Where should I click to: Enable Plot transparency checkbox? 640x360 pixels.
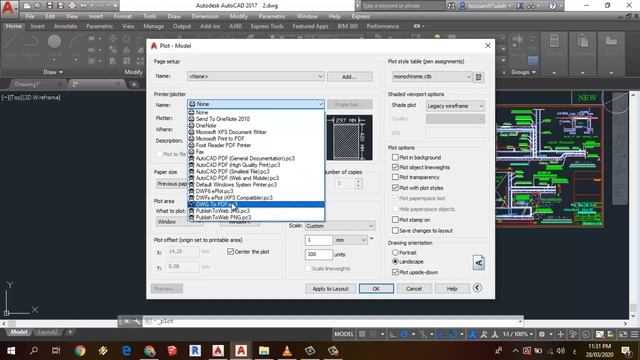click(x=395, y=177)
